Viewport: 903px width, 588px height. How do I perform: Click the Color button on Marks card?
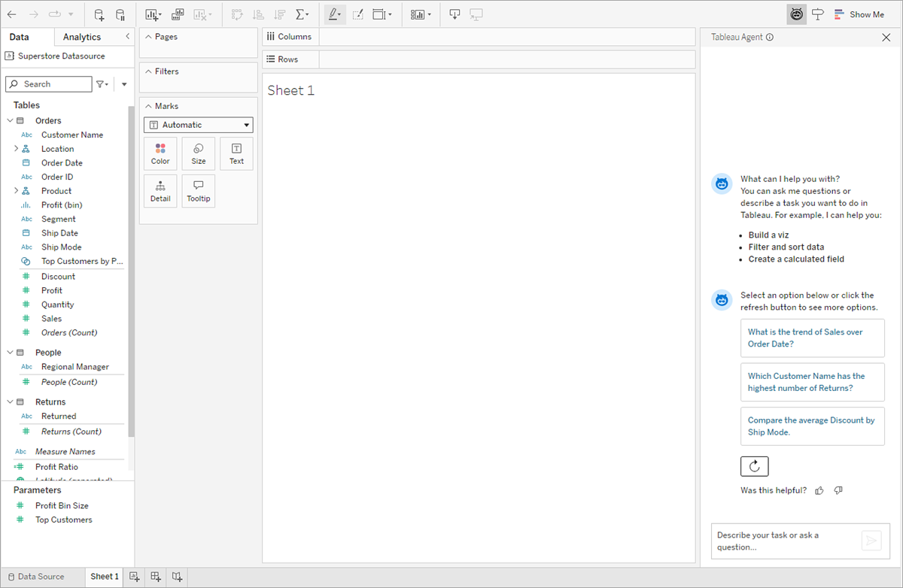coord(160,153)
